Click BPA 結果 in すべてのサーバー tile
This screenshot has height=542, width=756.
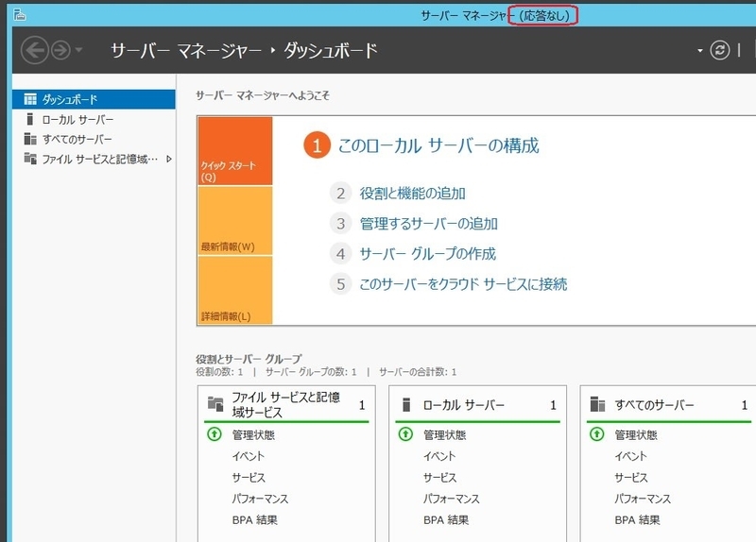pyautogui.click(x=637, y=520)
